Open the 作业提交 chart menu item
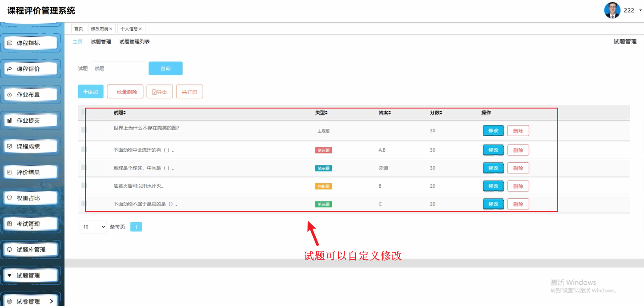Viewport: 644px width, 306px height. click(31, 121)
